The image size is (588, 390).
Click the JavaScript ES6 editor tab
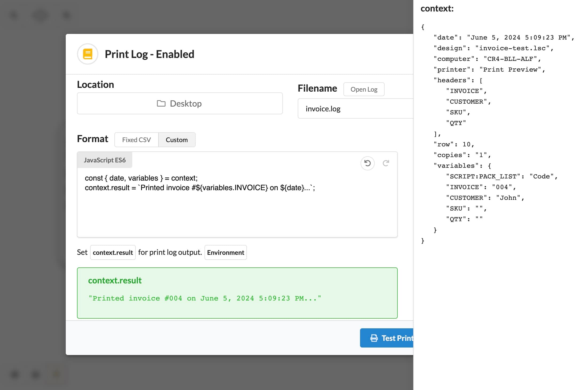tap(105, 160)
